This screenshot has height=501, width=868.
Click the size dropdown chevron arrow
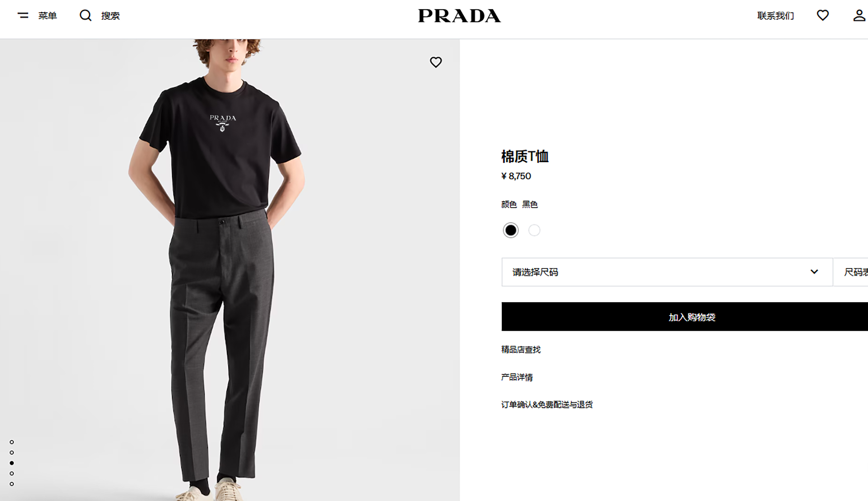tap(814, 272)
